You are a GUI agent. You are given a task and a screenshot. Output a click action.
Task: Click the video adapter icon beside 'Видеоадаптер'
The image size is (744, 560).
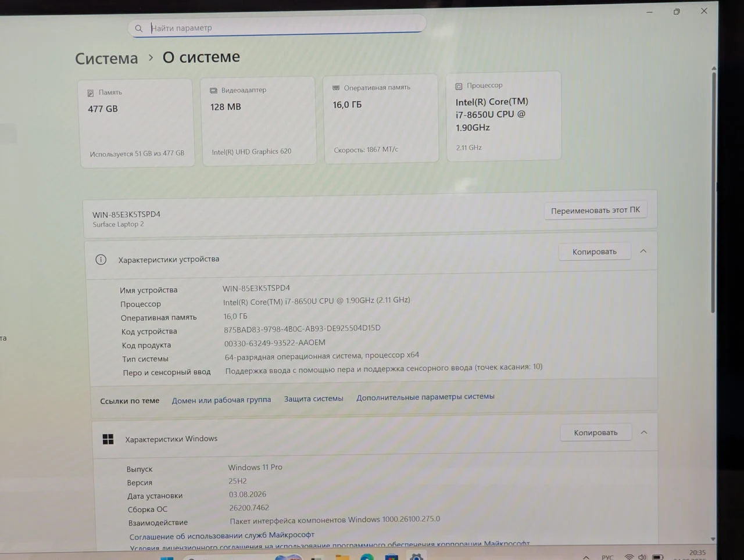coord(213,91)
